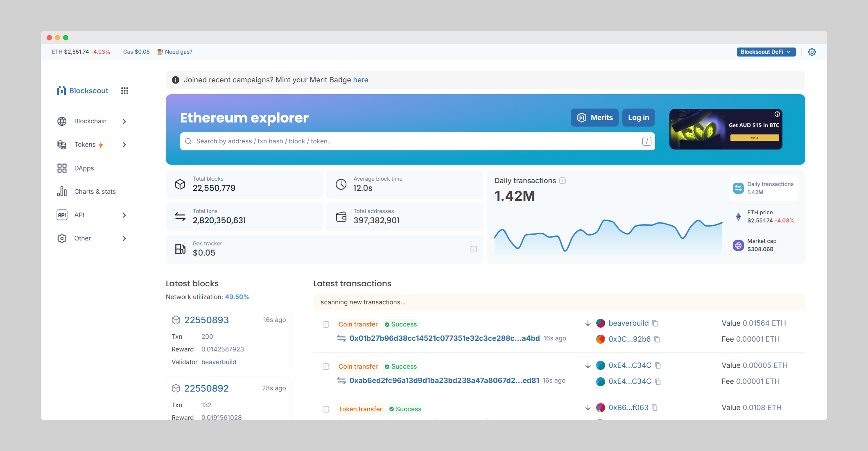This screenshot has width=868, height=451.
Task: Open transaction hash 0x01b27b96d38cc...a4bd
Action: (445, 338)
